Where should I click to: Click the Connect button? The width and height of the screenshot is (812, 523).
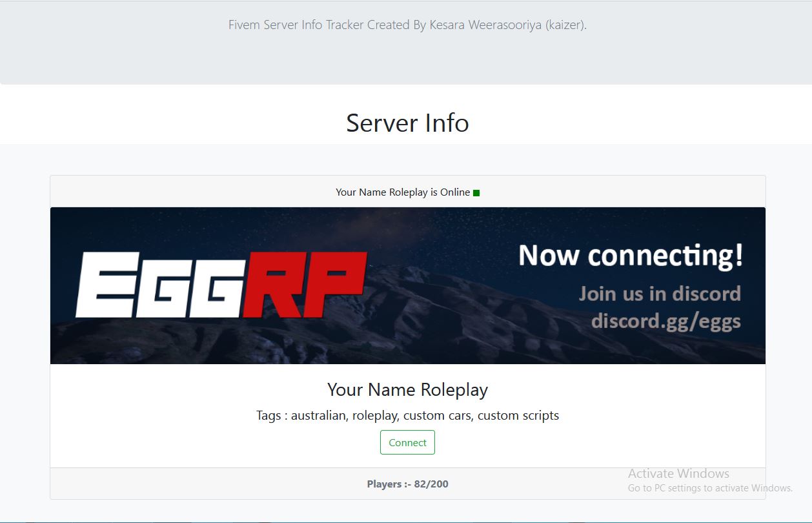407,442
